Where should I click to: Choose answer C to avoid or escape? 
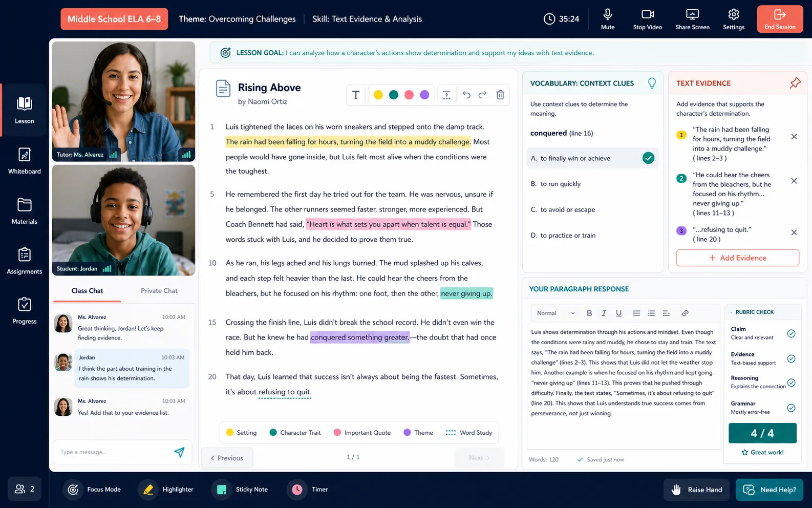pyautogui.click(x=593, y=209)
